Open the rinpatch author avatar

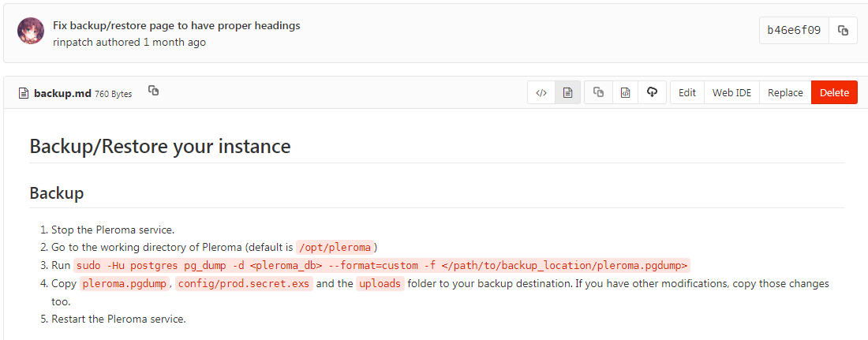[x=31, y=31]
